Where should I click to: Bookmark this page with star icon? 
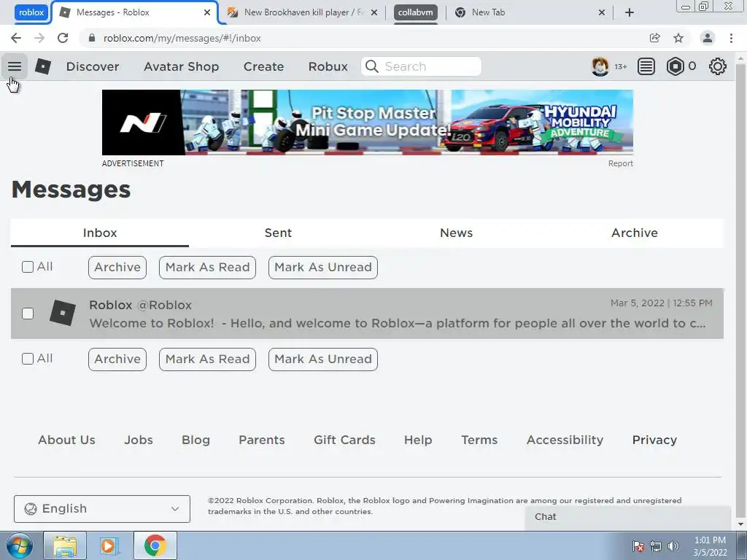(x=678, y=38)
